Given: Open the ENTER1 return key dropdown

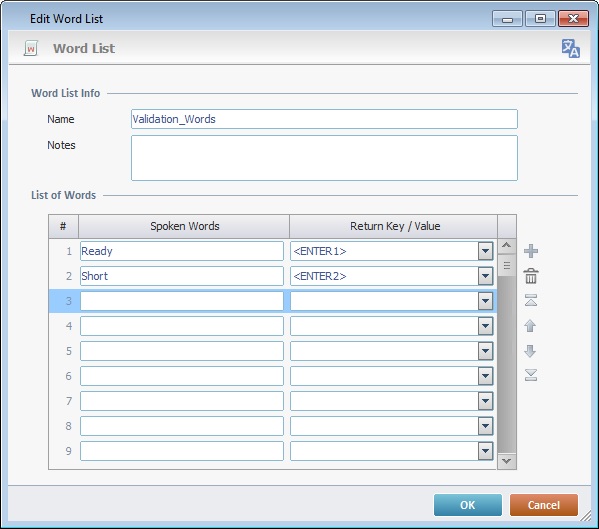Looking at the screenshot, I should [x=485, y=251].
